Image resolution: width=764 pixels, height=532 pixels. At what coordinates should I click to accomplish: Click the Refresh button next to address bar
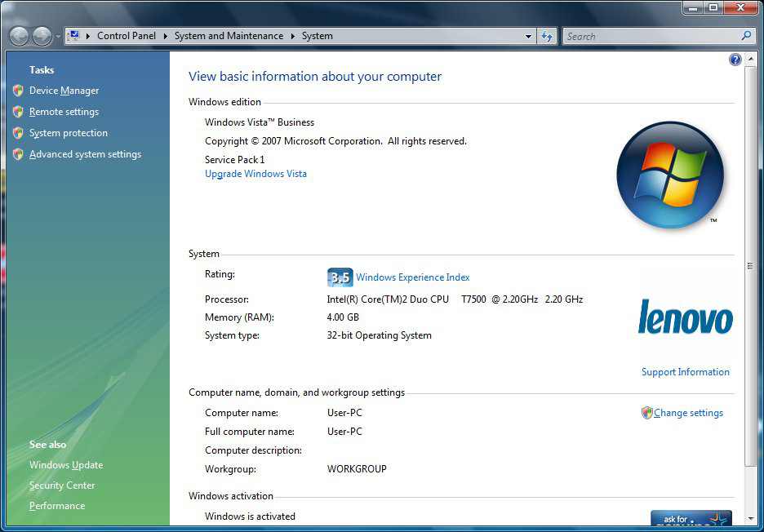pyautogui.click(x=547, y=37)
